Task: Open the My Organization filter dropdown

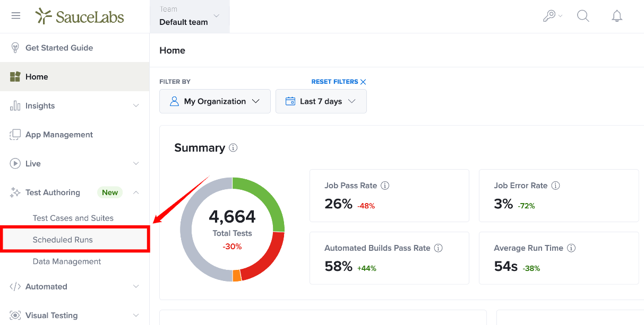Action: pos(215,101)
